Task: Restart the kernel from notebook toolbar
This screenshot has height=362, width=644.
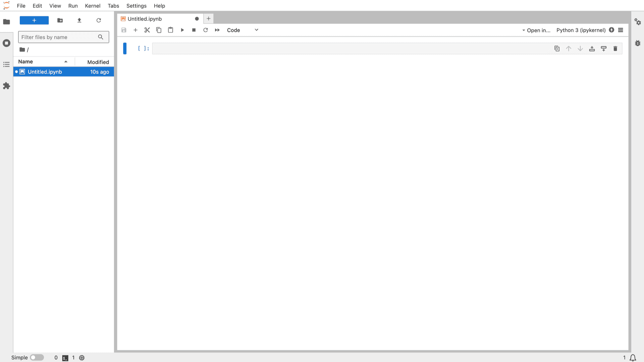Action: [x=206, y=30]
